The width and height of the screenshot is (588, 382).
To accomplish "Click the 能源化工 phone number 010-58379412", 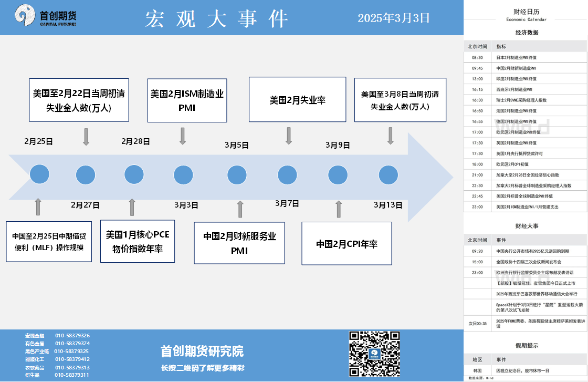I will [72, 359].
